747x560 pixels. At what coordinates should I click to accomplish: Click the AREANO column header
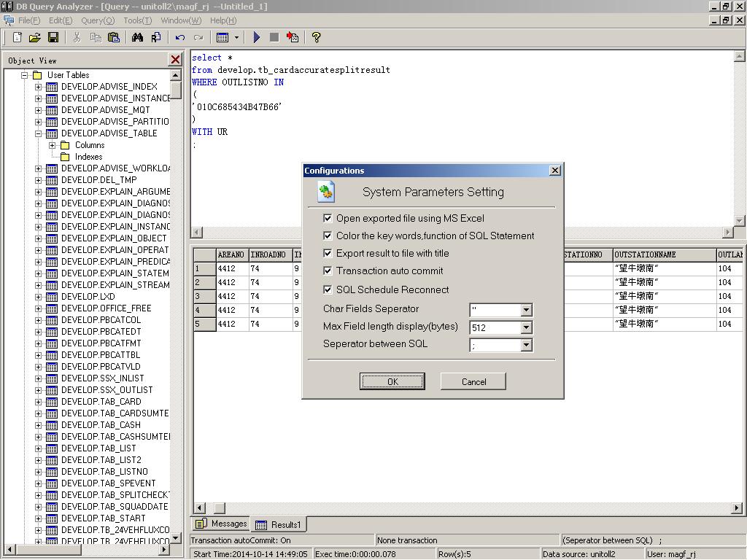pos(232,254)
